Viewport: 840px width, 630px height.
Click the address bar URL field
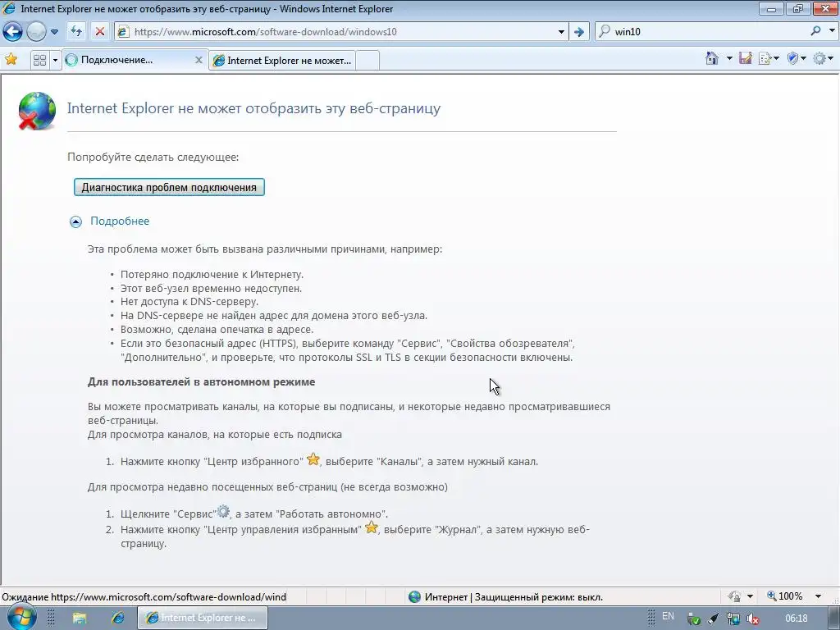[x=341, y=32]
